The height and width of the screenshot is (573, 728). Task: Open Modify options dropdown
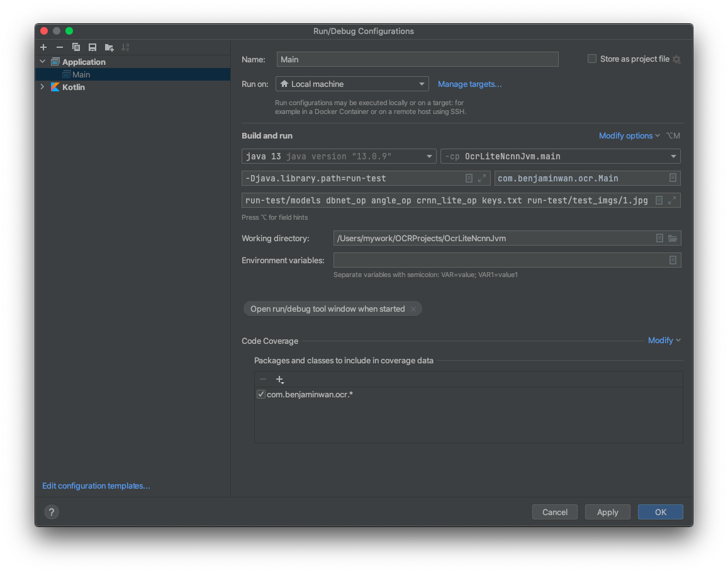point(629,136)
